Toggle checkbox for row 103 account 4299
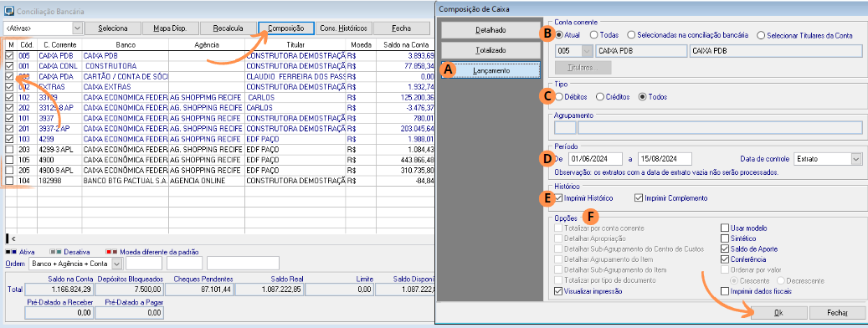Viewport: 868px width, 328px height. (x=9, y=138)
